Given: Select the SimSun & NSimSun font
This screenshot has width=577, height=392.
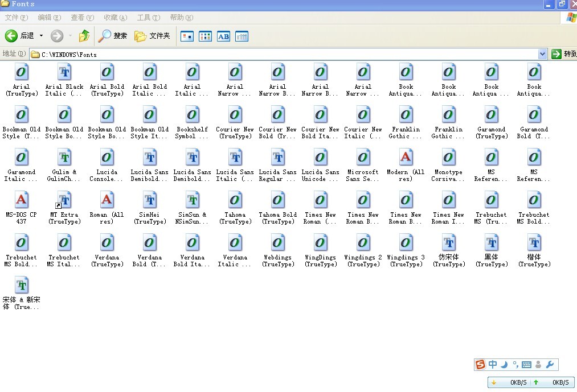Looking at the screenshot, I should pos(192,208).
